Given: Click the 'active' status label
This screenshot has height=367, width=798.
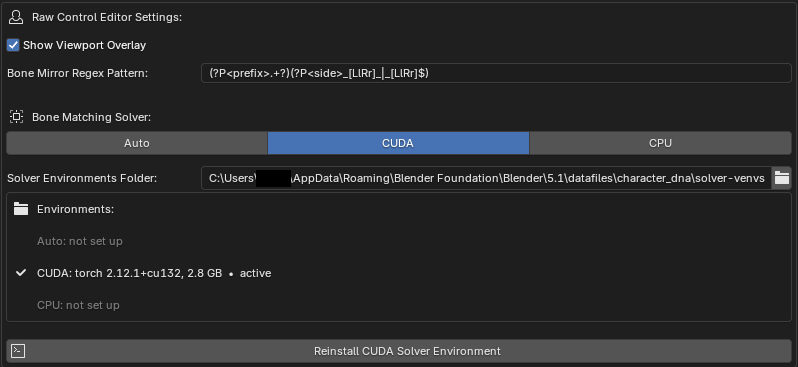Looking at the screenshot, I should point(255,273).
